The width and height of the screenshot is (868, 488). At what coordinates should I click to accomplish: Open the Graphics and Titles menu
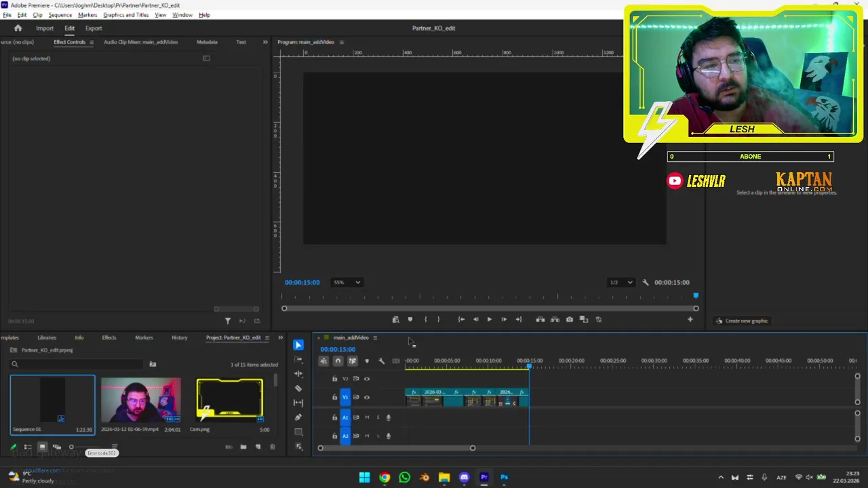[x=126, y=15]
